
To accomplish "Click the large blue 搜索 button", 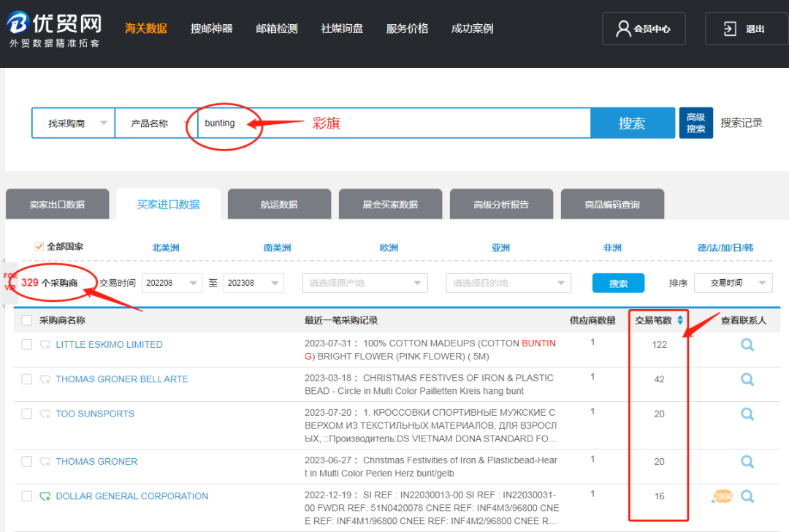I will click(632, 123).
